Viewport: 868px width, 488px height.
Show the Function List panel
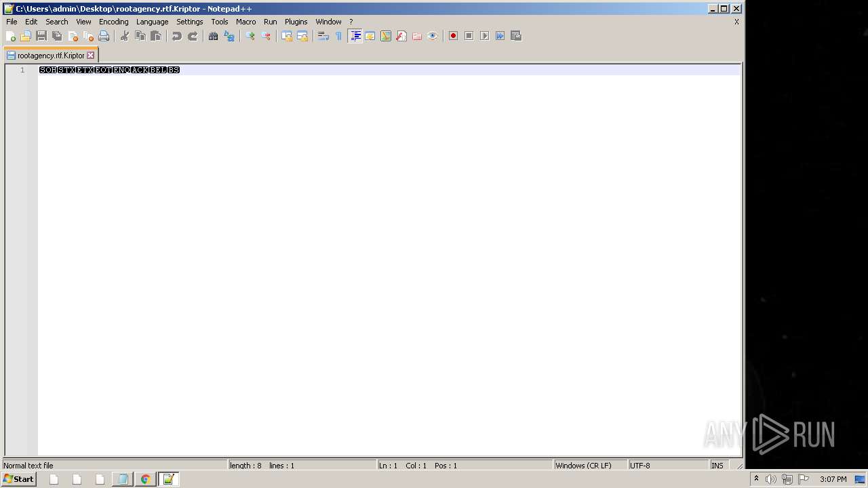[x=401, y=36]
